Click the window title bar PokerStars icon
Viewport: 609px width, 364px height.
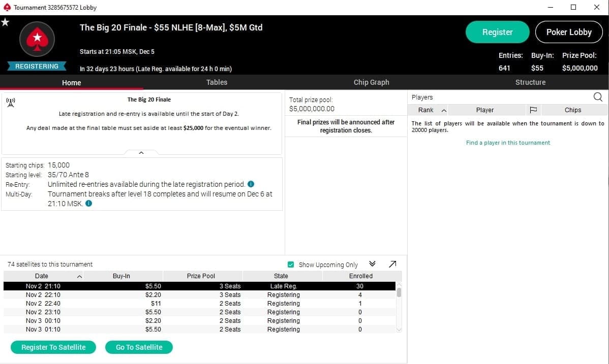point(7,7)
